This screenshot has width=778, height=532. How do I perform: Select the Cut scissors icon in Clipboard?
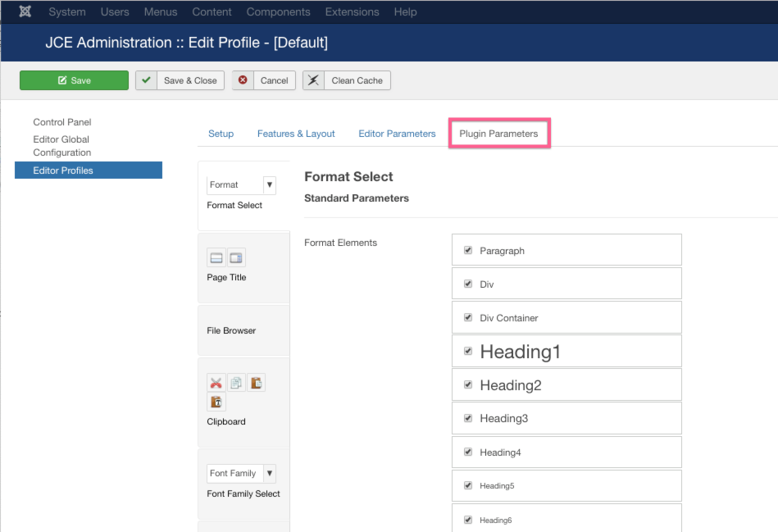[x=216, y=383]
